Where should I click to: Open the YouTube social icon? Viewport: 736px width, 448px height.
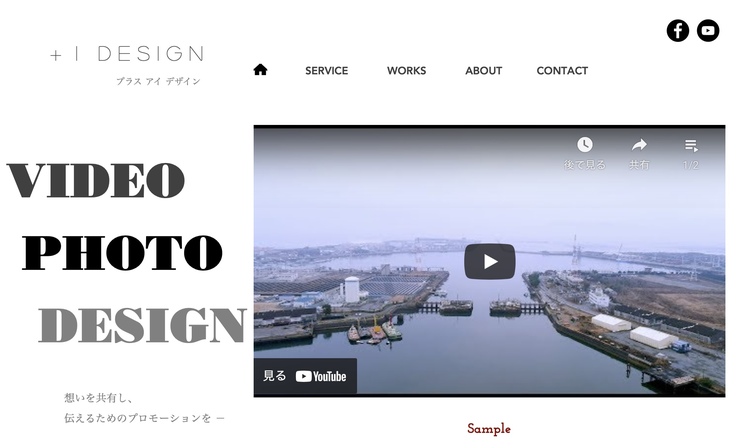click(707, 31)
